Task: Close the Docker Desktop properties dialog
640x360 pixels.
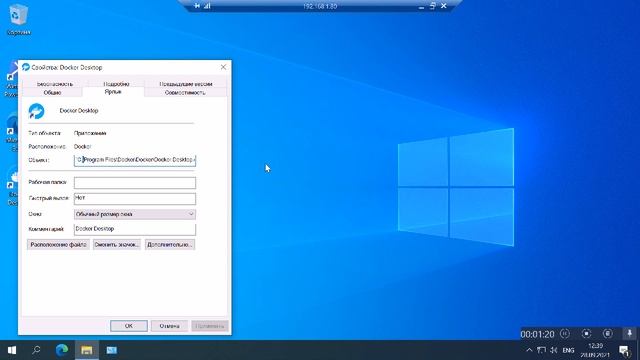Action: pyautogui.click(x=223, y=67)
